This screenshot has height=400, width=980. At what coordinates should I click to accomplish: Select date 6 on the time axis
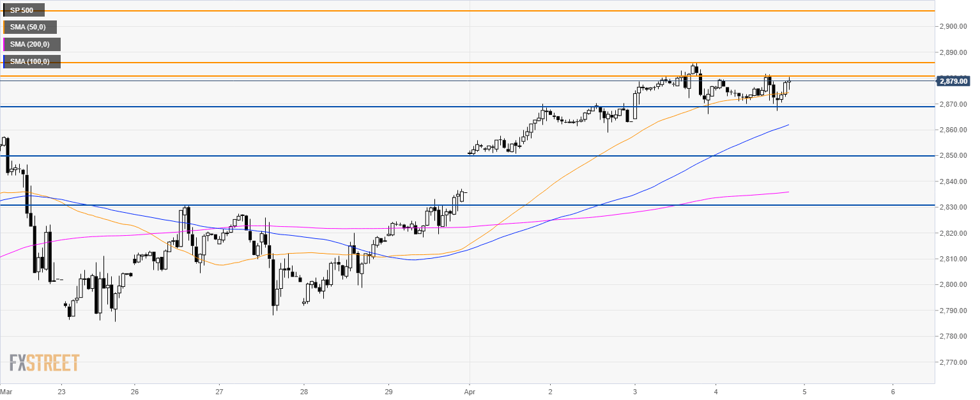[892, 390]
